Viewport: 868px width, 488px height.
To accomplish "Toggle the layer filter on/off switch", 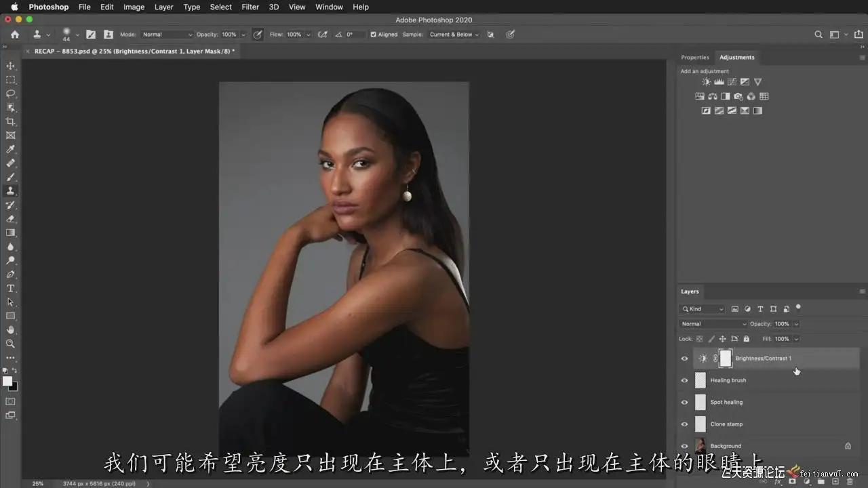I will [x=798, y=308].
